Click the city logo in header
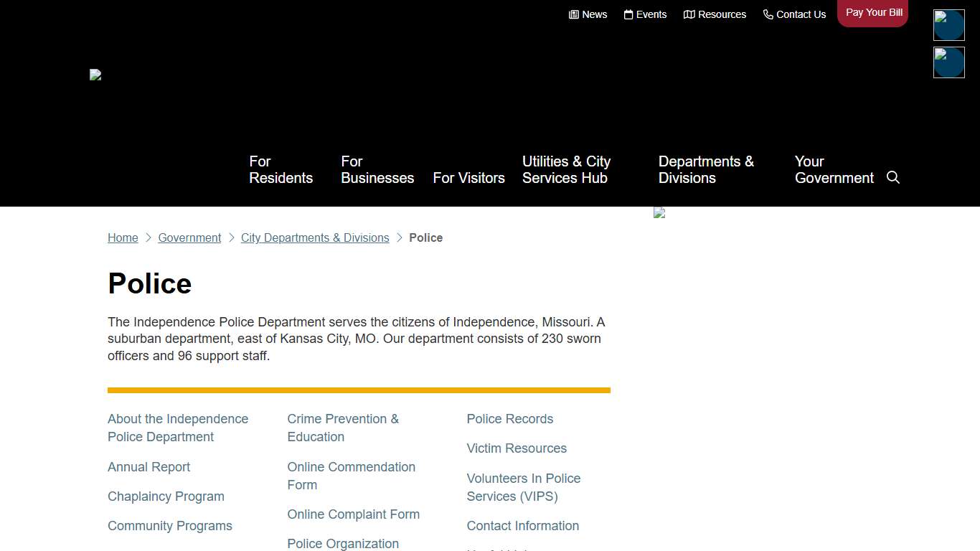The image size is (980, 551). [95, 75]
